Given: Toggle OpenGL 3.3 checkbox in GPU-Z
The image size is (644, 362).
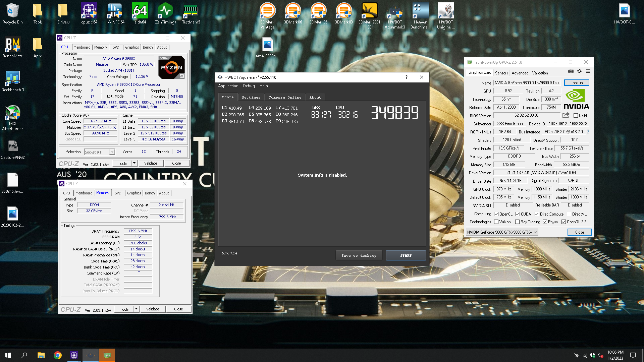Looking at the screenshot, I should (x=564, y=222).
